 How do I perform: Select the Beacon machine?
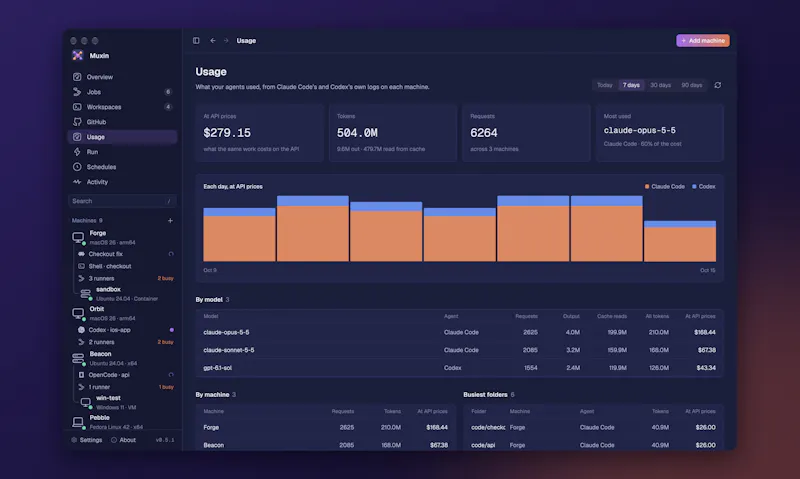(x=122, y=358)
